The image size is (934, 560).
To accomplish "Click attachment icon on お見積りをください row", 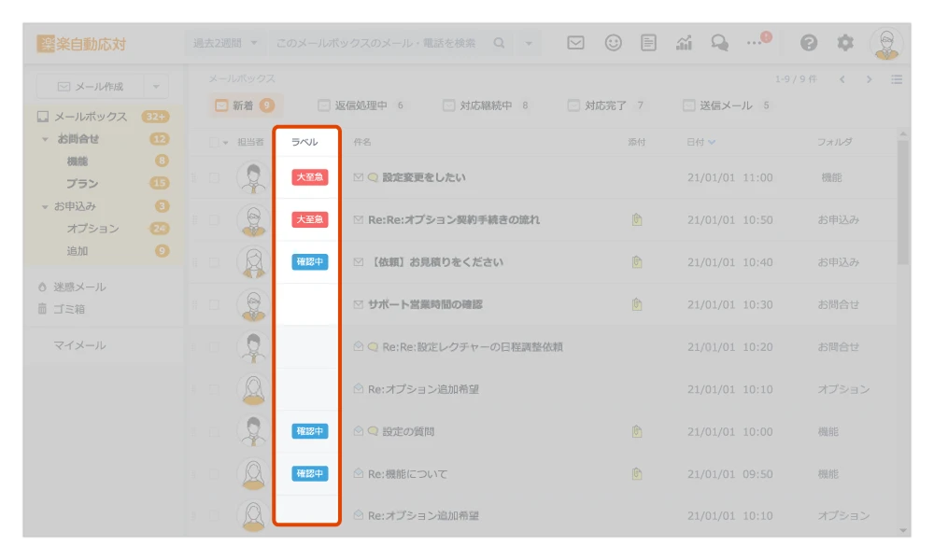I will tap(637, 262).
